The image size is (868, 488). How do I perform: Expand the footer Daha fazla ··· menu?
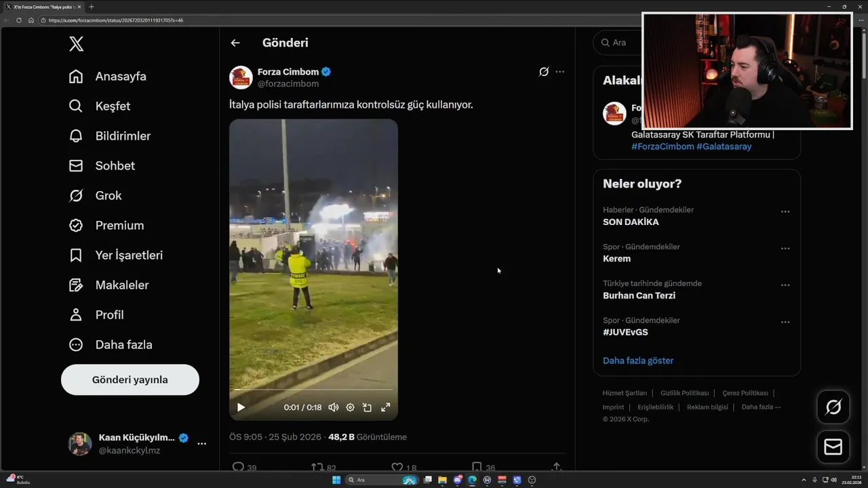pos(762,407)
